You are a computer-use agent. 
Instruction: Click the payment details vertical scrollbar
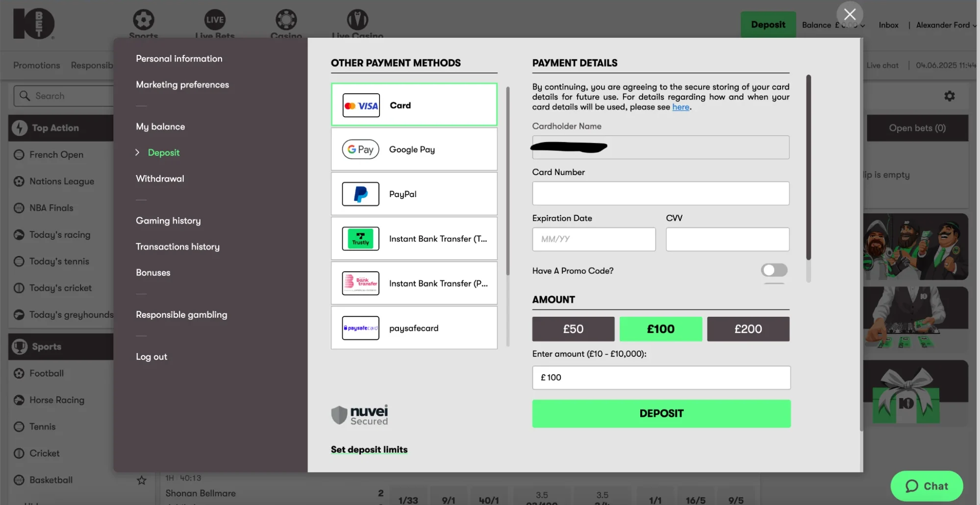pos(808,167)
